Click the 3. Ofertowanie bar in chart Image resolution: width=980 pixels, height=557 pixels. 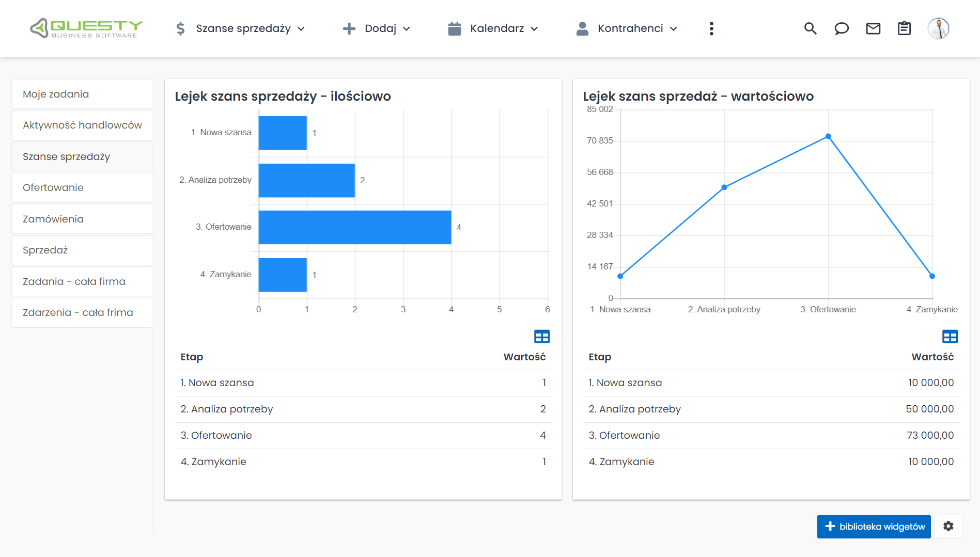(355, 227)
